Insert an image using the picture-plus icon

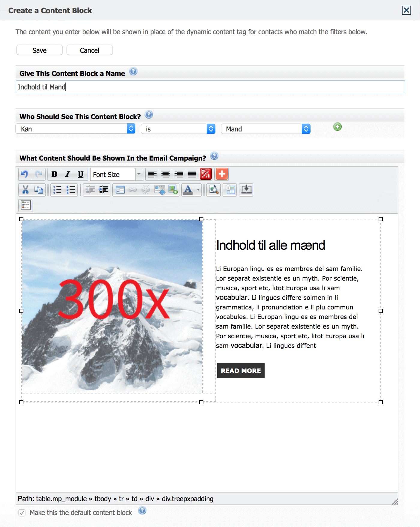[173, 190]
